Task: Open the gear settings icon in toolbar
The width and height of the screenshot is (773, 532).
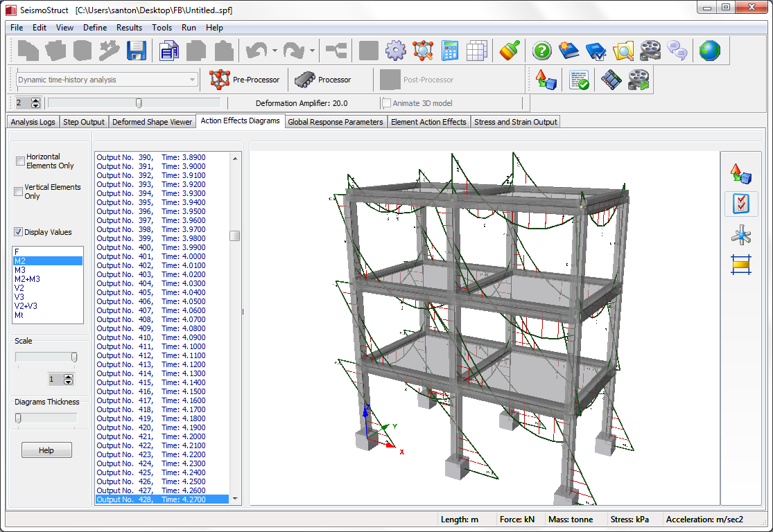Action: pyautogui.click(x=395, y=51)
